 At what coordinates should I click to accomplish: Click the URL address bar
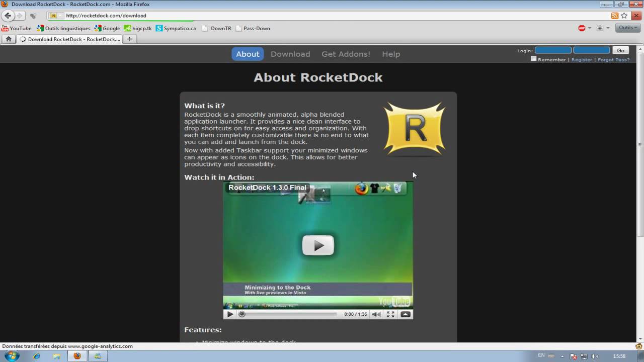coord(332,16)
